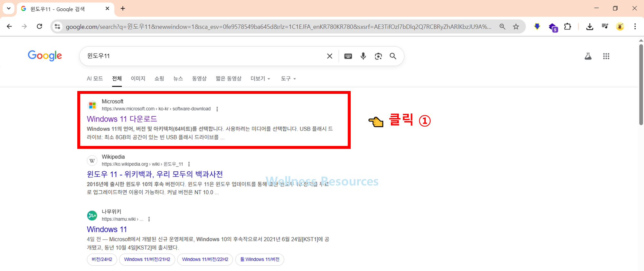The height and width of the screenshot is (271, 644).
Task: Switch to 이미지 results
Action: point(138,78)
